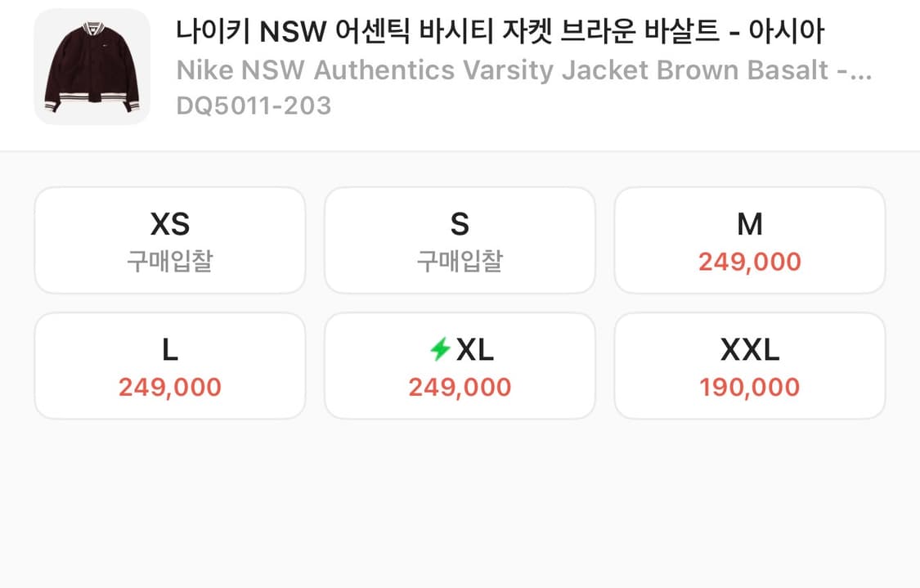
Task: Click the 249,000 price under XL
Action: 459,387
